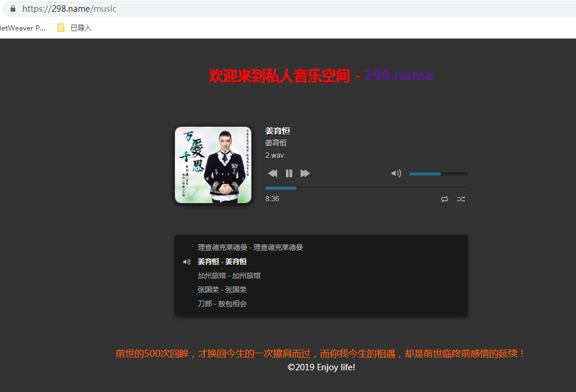
Task: Play 加州旅馆 from the playlist
Action: (x=229, y=275)
